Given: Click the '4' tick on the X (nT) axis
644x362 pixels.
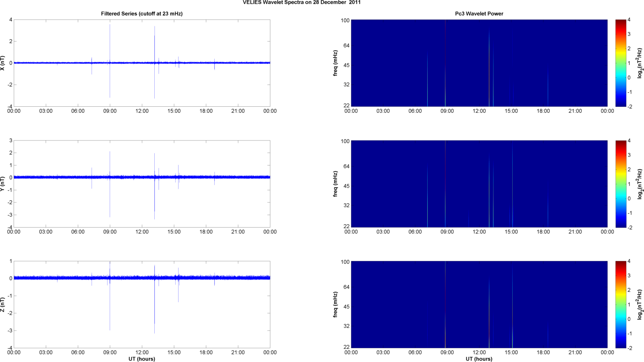Looking at the screenshot, I should (11, 20).
